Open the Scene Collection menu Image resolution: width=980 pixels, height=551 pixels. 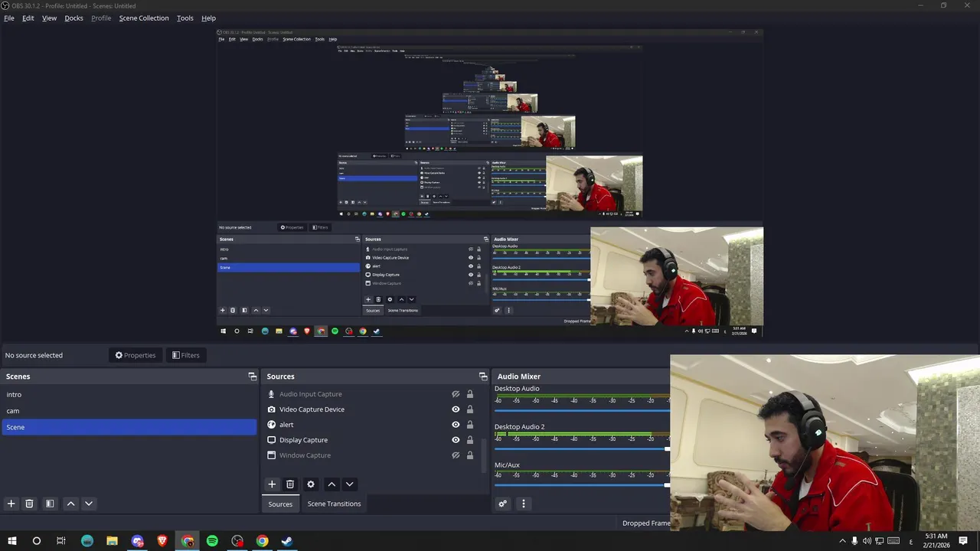[x=144, y=18]
